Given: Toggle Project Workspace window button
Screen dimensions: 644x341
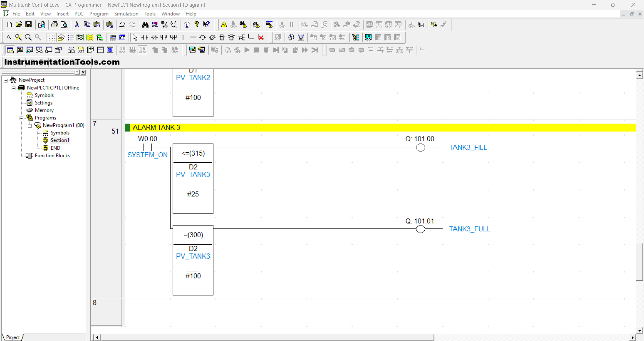Looking at the screenshot, I should pos(10,50).
